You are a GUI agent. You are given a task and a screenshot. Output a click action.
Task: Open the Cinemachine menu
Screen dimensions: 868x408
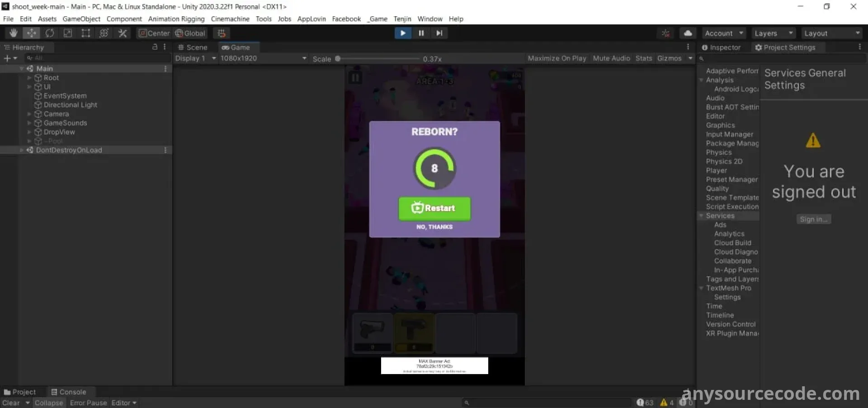230,19
